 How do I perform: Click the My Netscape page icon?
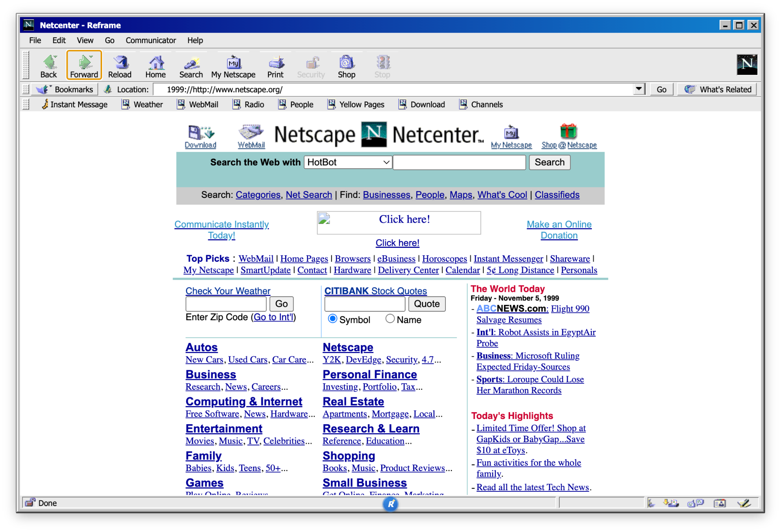click(511, 137)
